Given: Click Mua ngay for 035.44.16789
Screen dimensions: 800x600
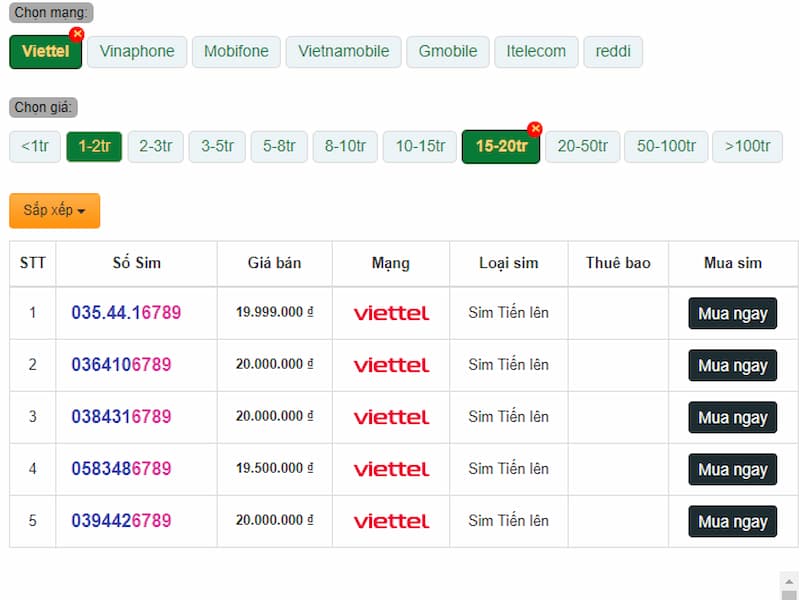Looking at the screenshot, I should [733, 313].
